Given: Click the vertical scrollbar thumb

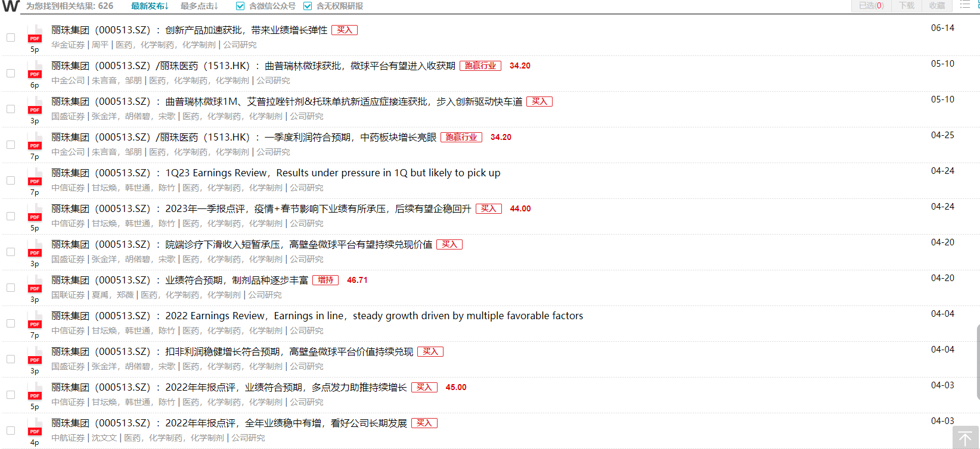Looking at the screenshot, I should (978, 362).
